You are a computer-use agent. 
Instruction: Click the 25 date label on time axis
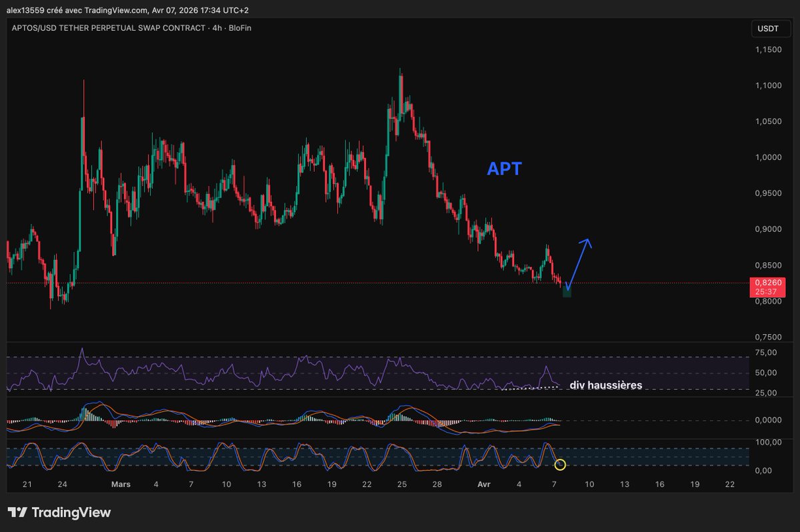click(x=402, y=485)
